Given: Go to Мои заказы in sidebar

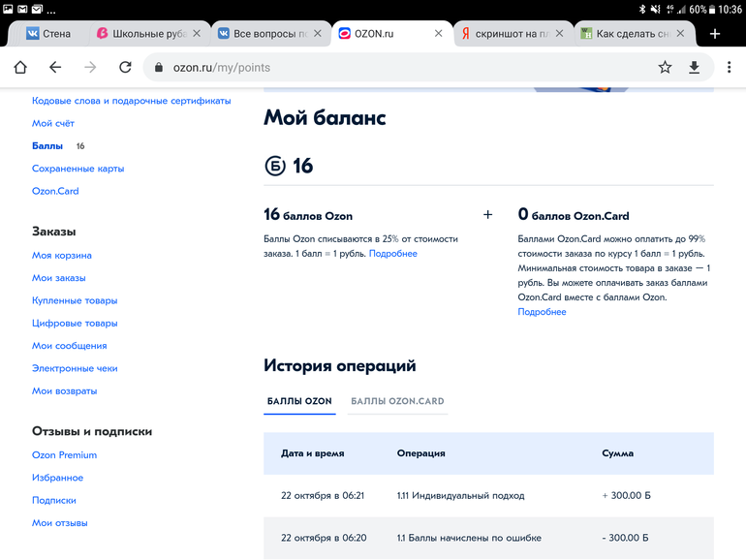Looking at the screenshot, I should click(x=59, y=278).
